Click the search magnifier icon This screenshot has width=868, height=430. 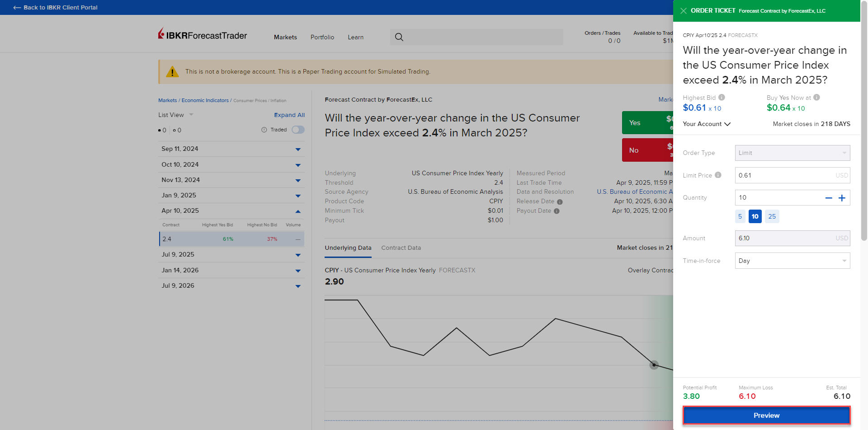[399, 37]
